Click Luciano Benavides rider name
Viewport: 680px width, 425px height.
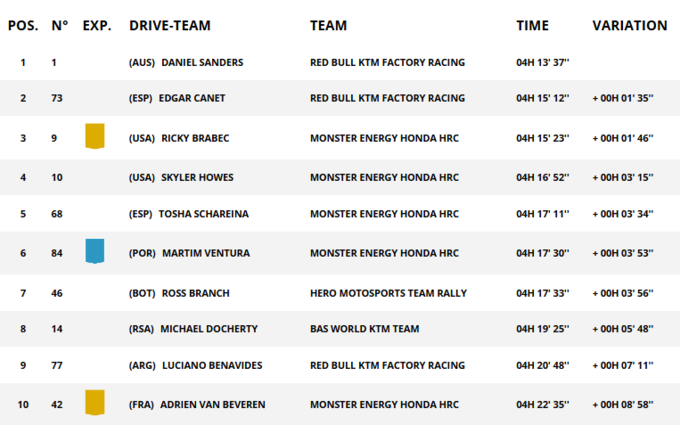point(212,365)
